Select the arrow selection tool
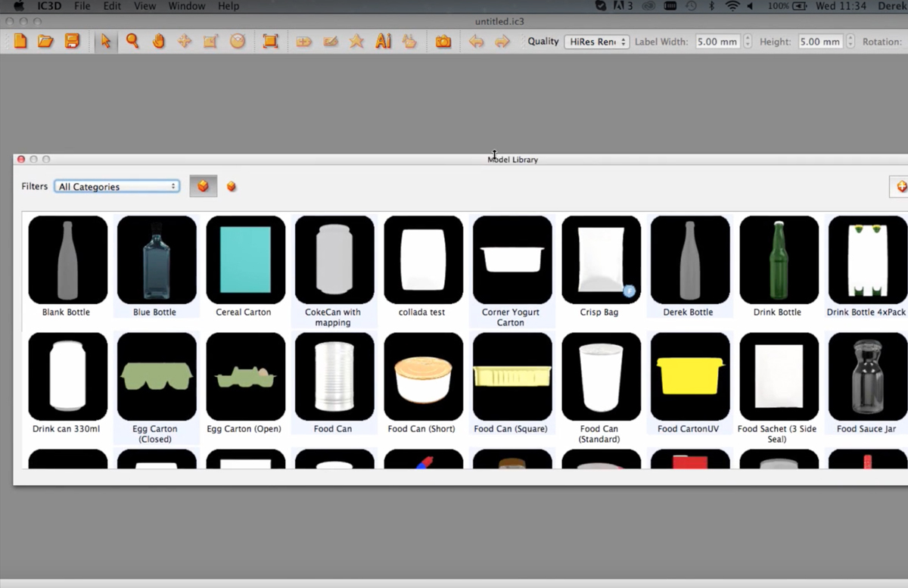 pos(106,42)
